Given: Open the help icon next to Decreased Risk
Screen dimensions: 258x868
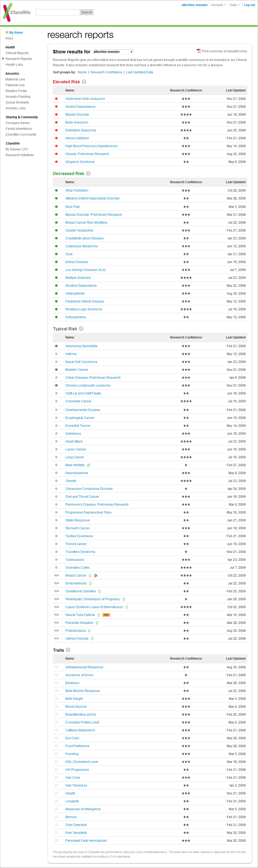Looking at the screenshot, I should [x=88, y=173].
